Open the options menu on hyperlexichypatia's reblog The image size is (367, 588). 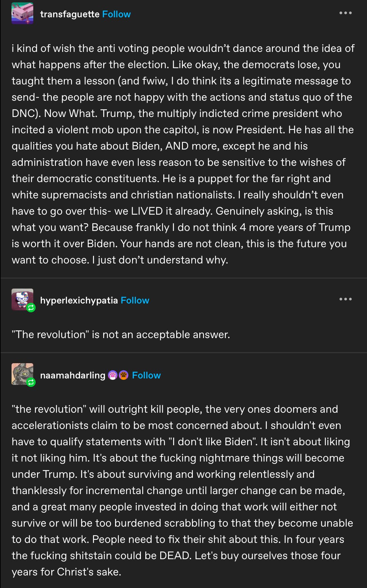pos(345,299)
